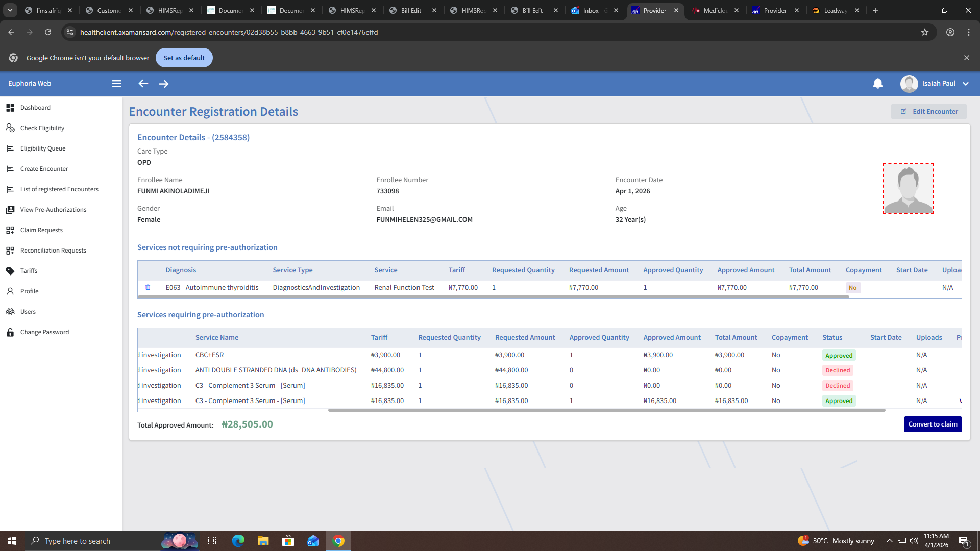The width and height of the screenshot is (980, 551).
Task: Open Change Password in the sidebar
Action: click(44, 332)
